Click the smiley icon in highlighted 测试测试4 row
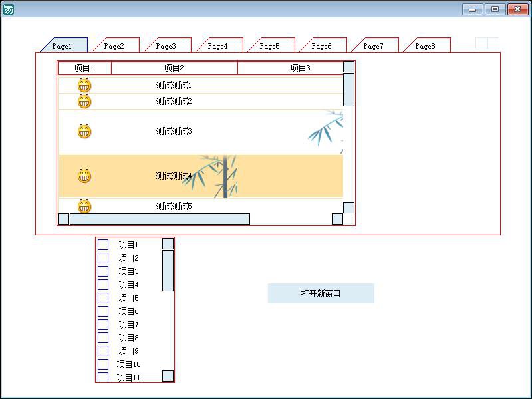Image resolution: width=532 pixels, height=399 pixels. [x=84, y=176]
